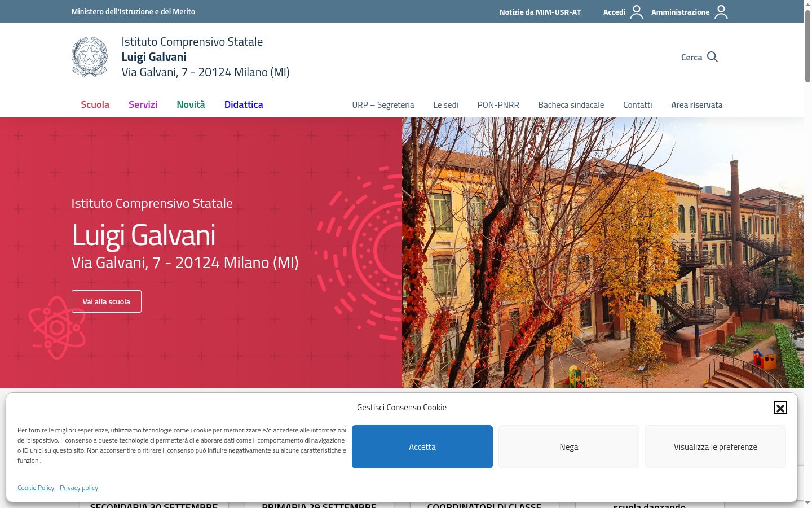Go to Area riservata
The width and height of the screenshot is (812, 508).
coord(696,105)
